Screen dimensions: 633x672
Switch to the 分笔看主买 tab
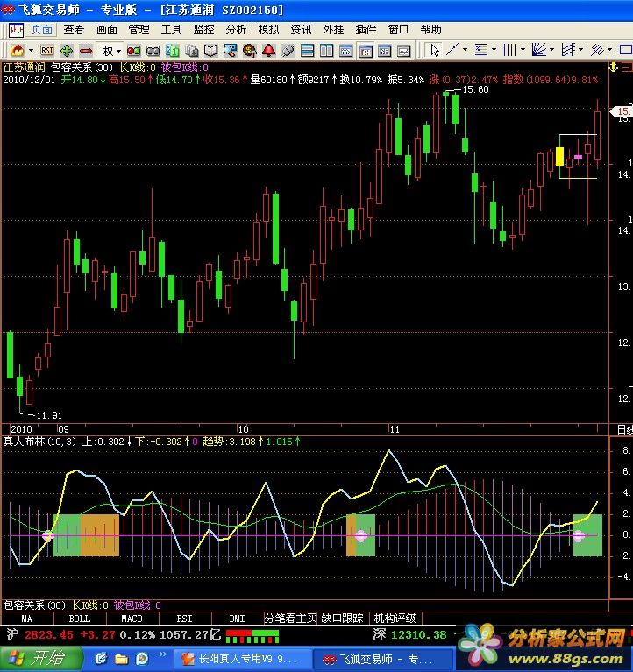290,619
